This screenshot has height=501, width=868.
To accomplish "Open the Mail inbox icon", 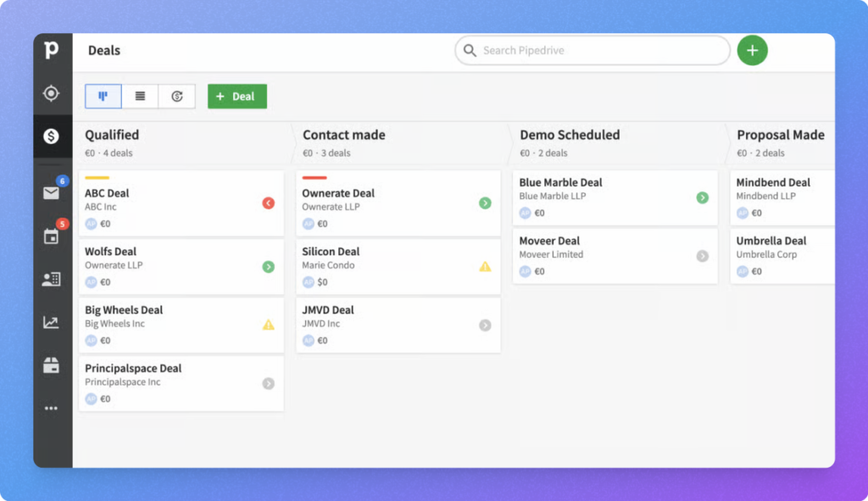I will tap(51, 192).
